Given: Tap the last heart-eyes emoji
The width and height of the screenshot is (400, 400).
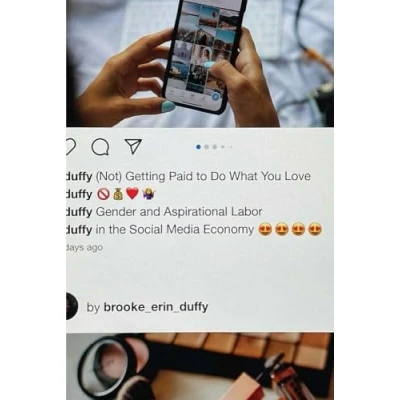Looking at the screenshot, I should coord(315,229).
